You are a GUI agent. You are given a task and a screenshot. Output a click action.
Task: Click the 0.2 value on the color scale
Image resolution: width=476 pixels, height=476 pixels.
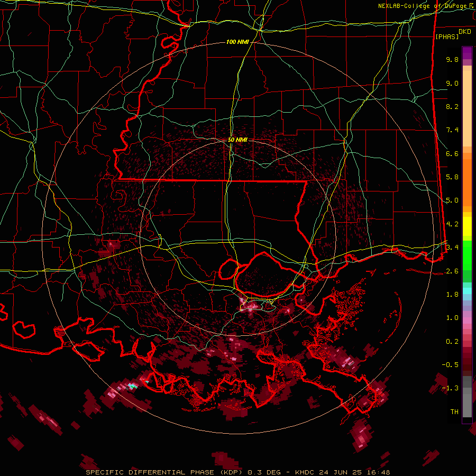point(452,342)
